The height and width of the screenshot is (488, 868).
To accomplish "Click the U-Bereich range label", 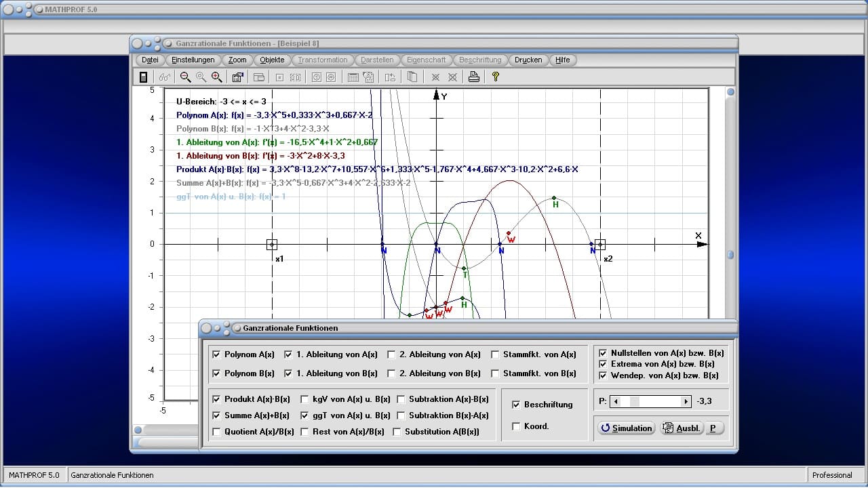I will pyautogui.click(x=220, y=102).
